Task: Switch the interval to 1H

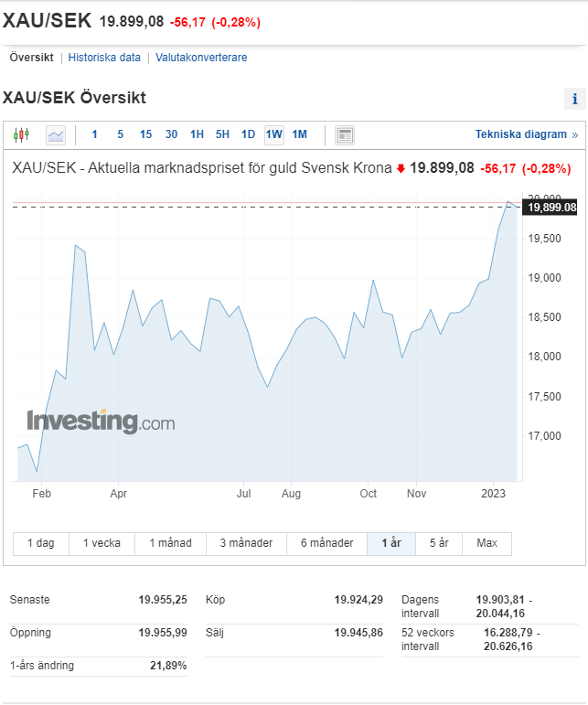Action: (x=197, y=135)
